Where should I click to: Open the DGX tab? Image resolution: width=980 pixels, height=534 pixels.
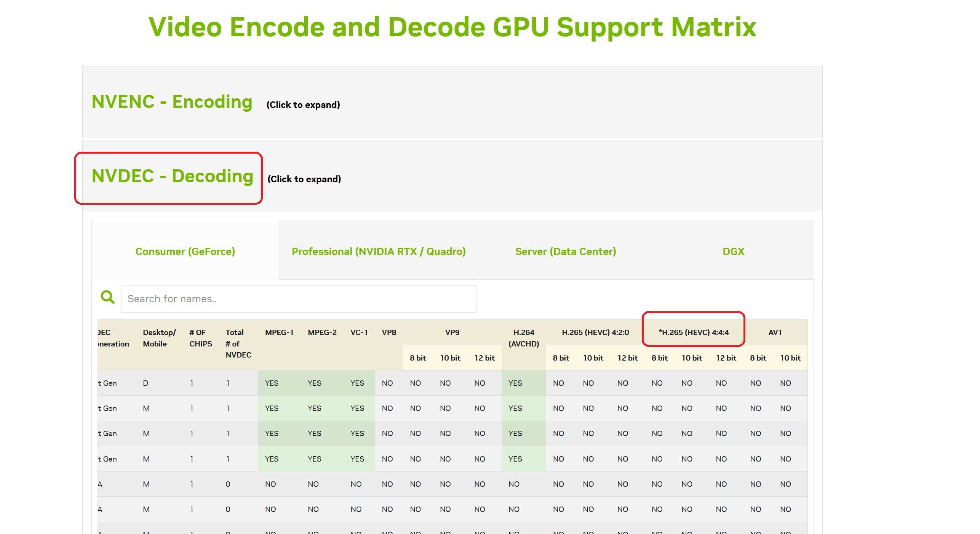(733, 252)
